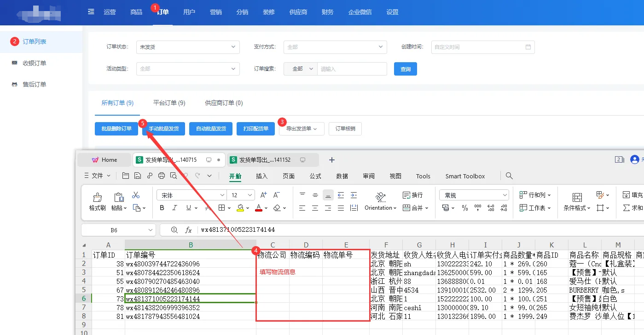The height and width of the screenshot is (335, 644).
Task: Toggle top vertical alignment
Action: pyautogui.click(x=302, y=195)
